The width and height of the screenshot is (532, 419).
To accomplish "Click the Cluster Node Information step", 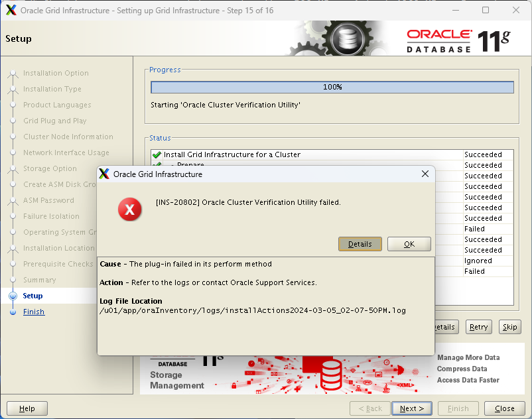I will (68, 137).
